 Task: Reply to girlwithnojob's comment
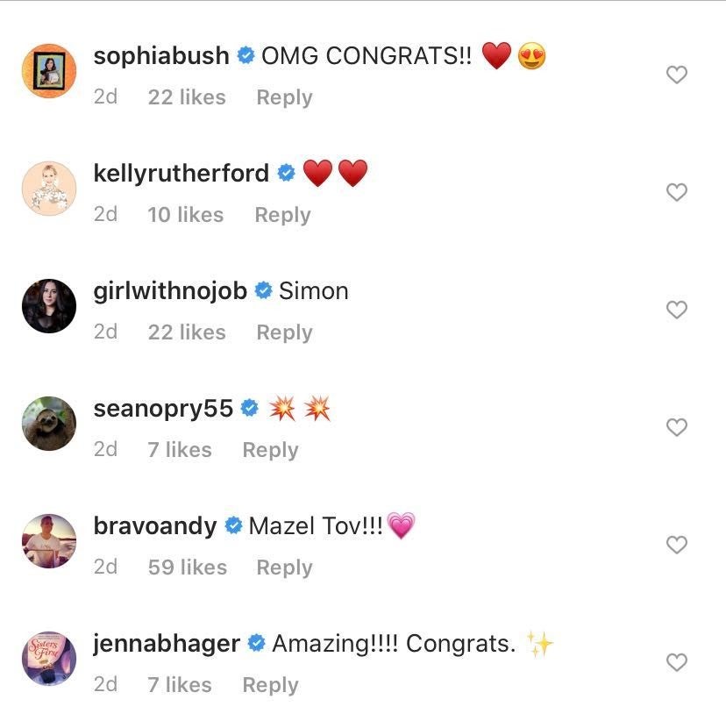click(284, 332)
